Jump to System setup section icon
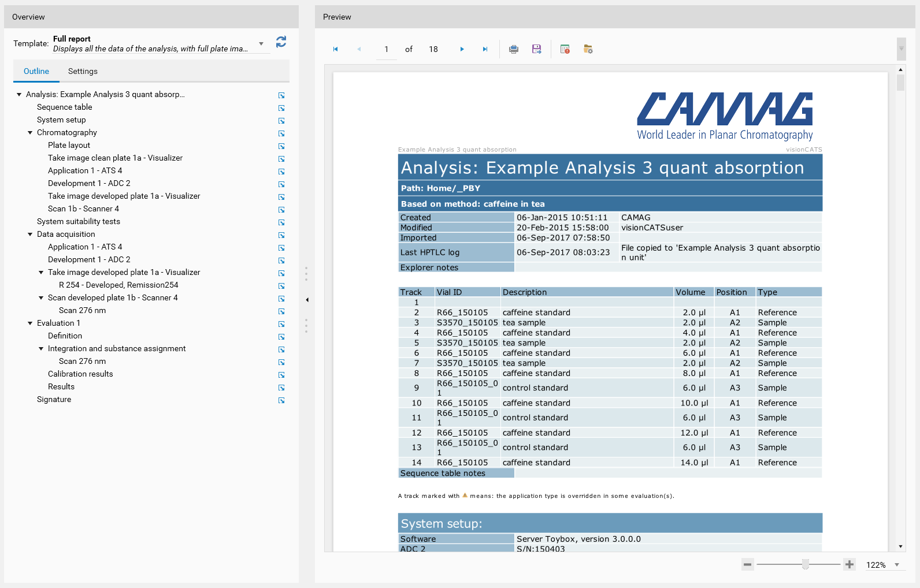 tap(281, 121)
